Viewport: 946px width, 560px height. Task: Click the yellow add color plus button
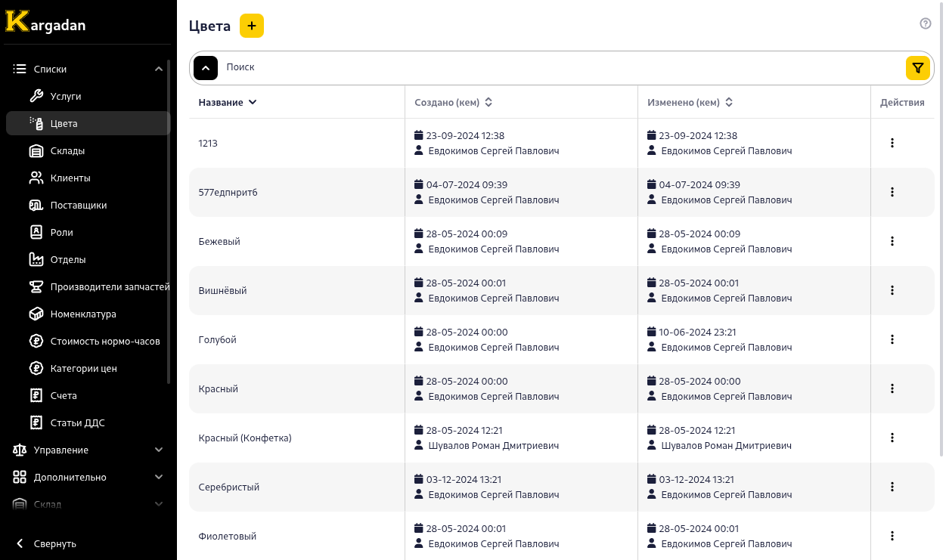252,26
